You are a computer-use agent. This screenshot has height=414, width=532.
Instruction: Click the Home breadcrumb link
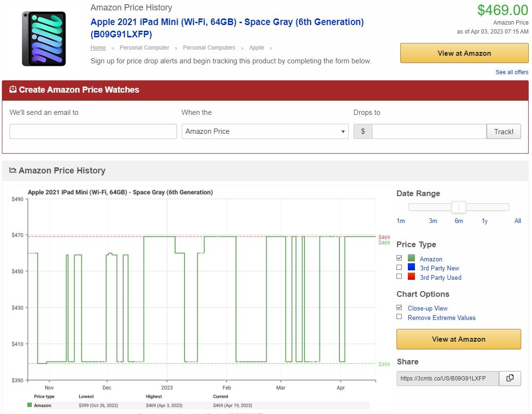98,48
